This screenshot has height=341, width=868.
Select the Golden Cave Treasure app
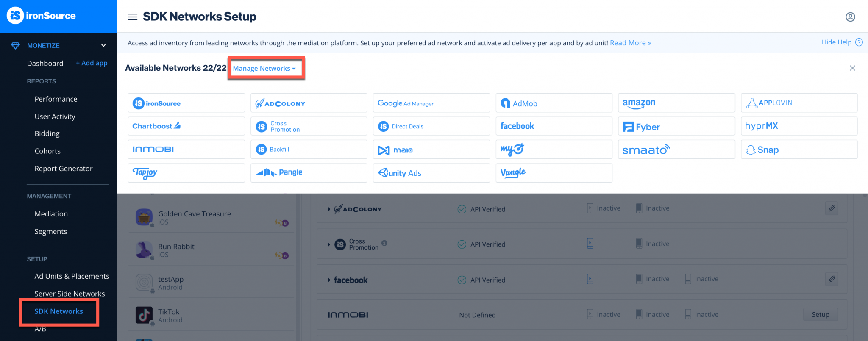click(211, 216)
